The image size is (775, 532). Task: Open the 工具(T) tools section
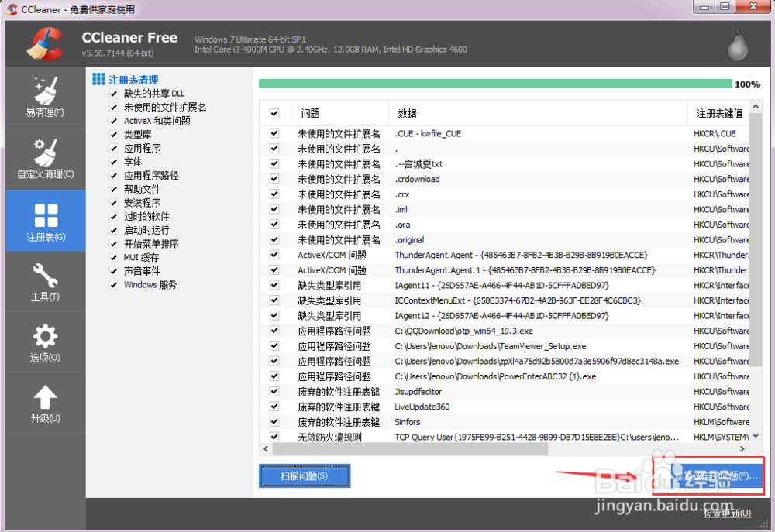45,282
